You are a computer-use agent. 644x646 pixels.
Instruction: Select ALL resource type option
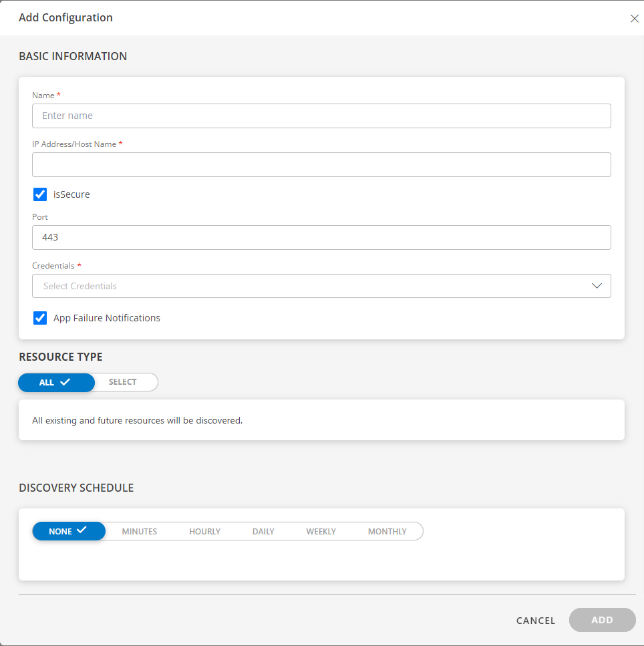point(56,382)
